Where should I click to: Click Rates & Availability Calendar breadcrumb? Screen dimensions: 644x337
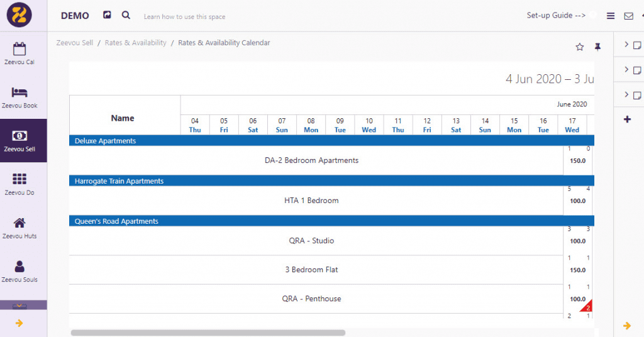click(x=224, y=43)
